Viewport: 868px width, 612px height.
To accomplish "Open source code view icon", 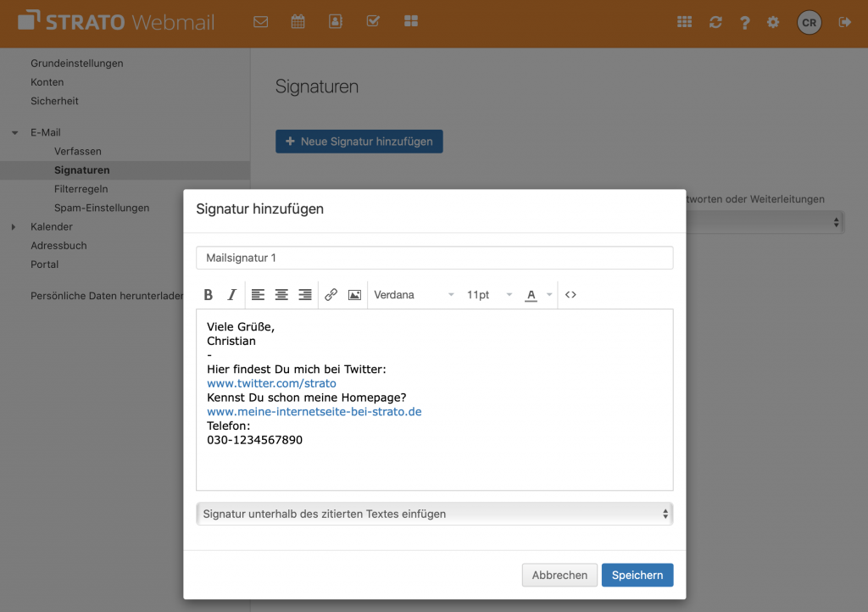I will [570, 295].
